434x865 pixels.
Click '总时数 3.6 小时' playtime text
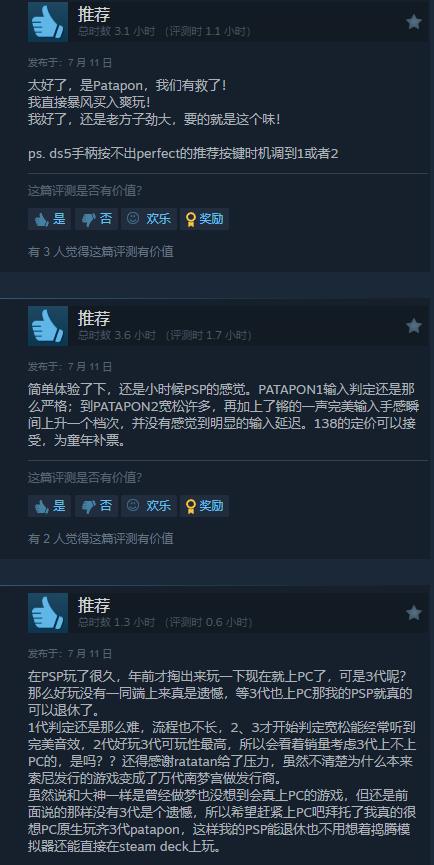(x=117, y=335)
